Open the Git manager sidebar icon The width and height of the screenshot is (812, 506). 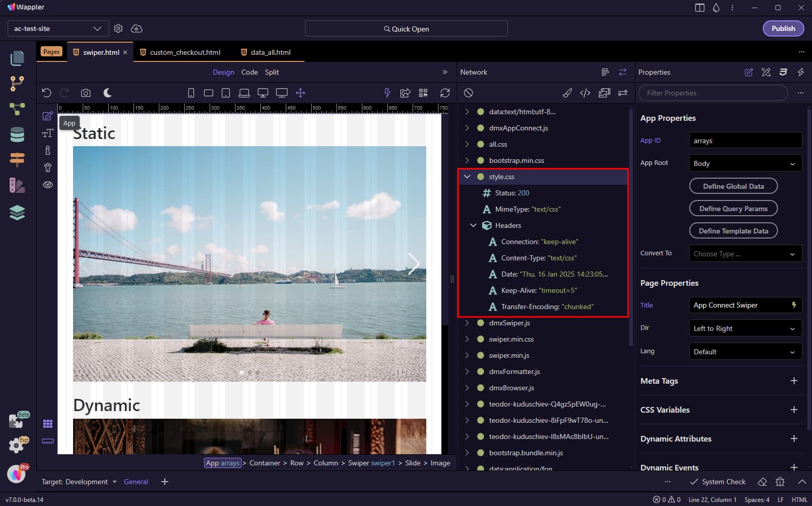tap(17, 84)
